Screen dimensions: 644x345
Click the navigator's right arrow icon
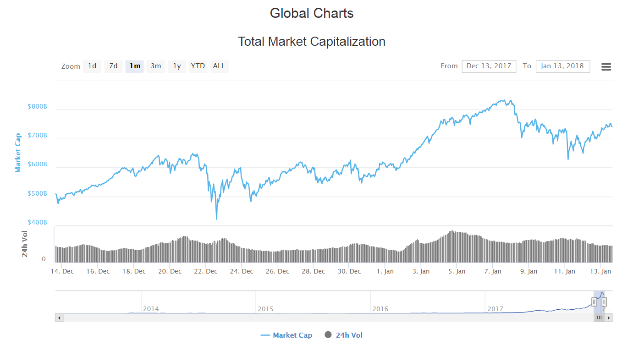(609, 317)
